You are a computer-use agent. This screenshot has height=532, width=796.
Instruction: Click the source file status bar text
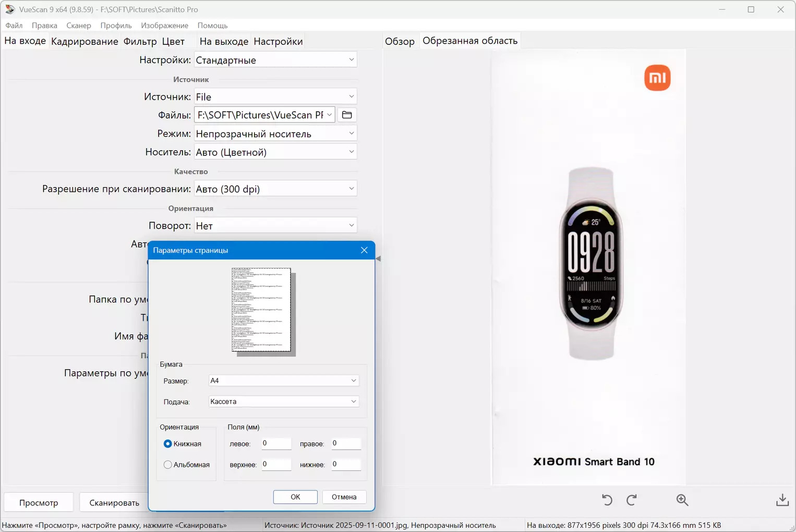(x=380, y=525)
